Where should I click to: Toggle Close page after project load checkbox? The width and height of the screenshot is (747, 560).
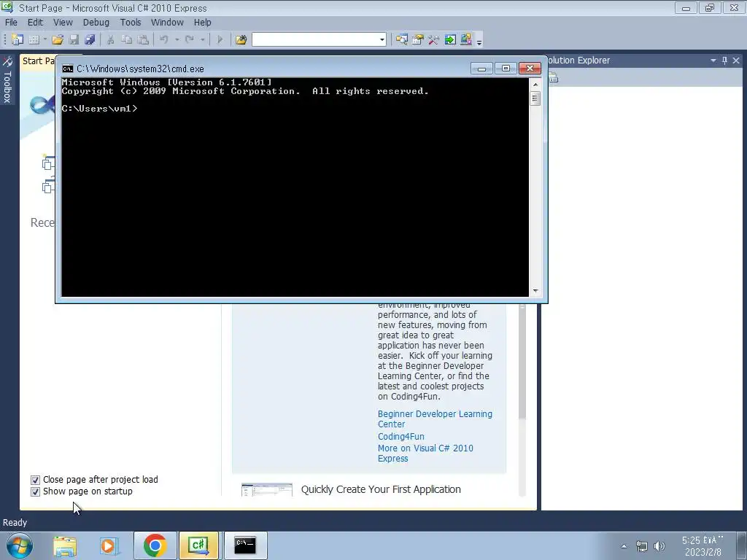click(35, 480)
